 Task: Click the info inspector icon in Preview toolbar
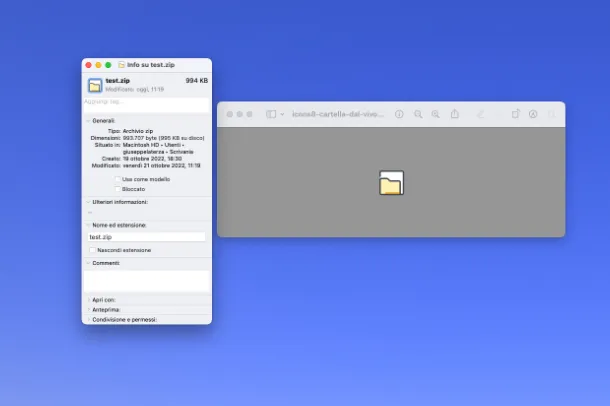tap(399, 114)
